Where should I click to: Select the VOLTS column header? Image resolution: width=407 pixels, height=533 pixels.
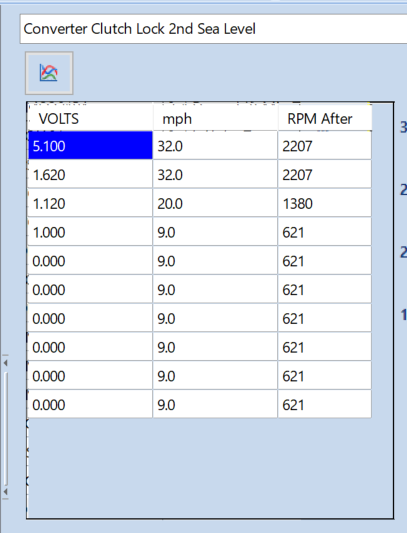point(90,118)
